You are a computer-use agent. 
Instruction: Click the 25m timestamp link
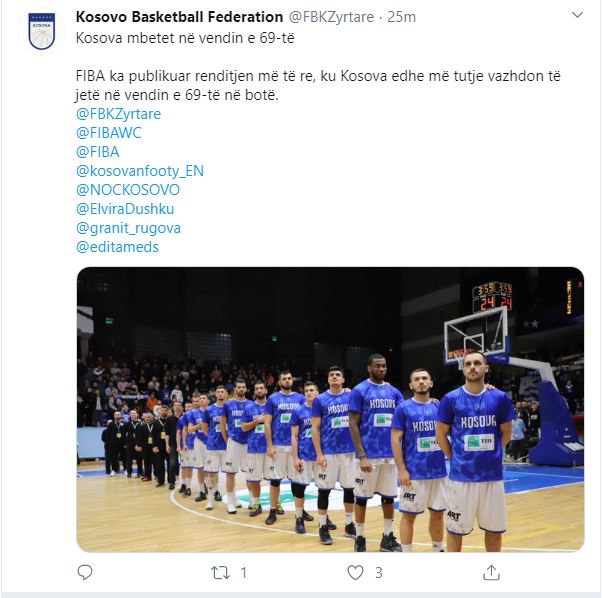tap(401, 17)
